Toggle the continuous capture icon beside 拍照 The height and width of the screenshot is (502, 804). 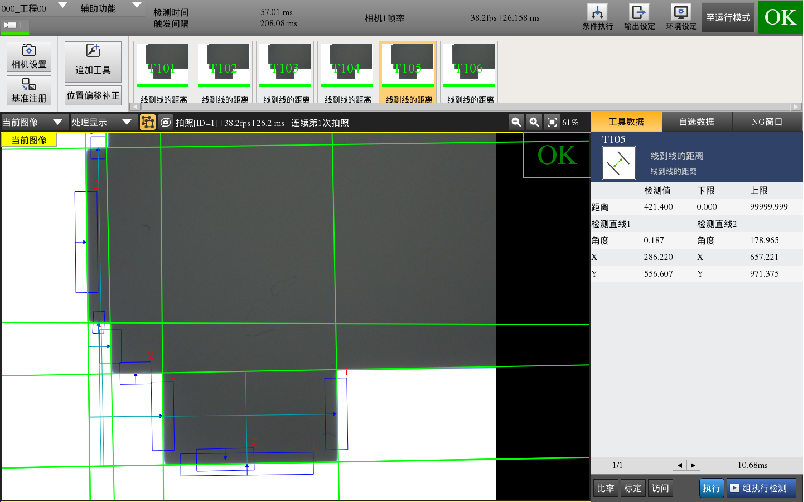click(x=166, y=122)
